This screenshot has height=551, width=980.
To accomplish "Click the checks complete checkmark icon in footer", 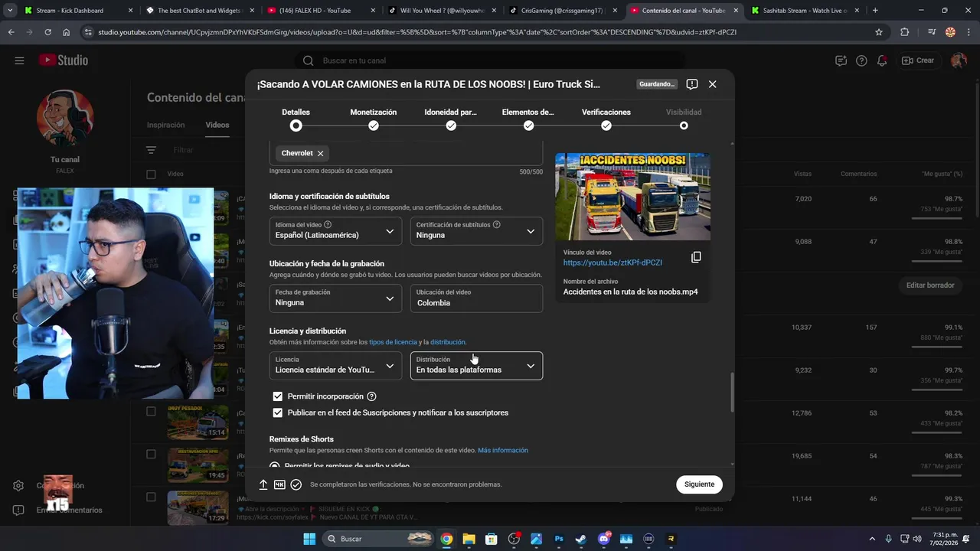I will pyautogui.click(x=296, y=484).
